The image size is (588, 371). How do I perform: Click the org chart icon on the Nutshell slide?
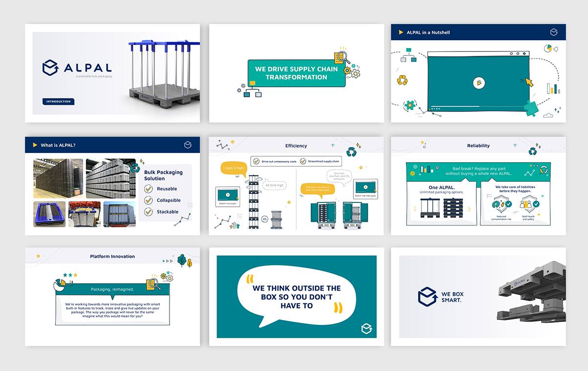click(408, 54)
